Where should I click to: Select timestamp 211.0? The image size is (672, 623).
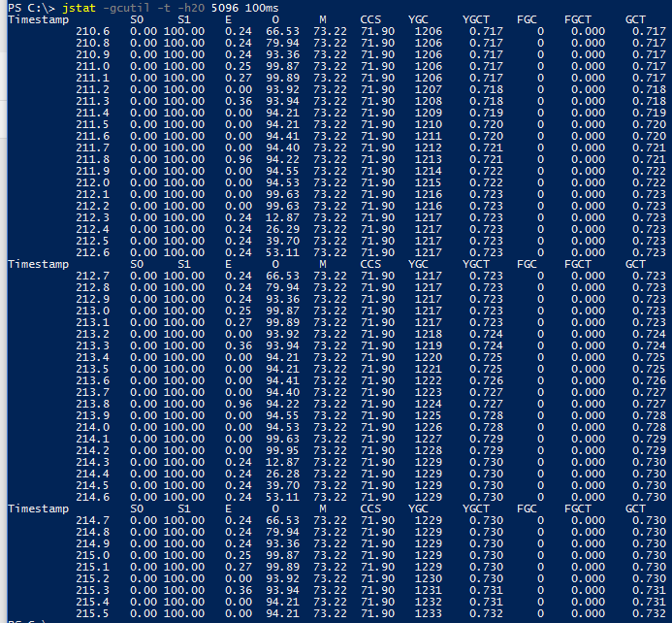[x=92, y=66]
